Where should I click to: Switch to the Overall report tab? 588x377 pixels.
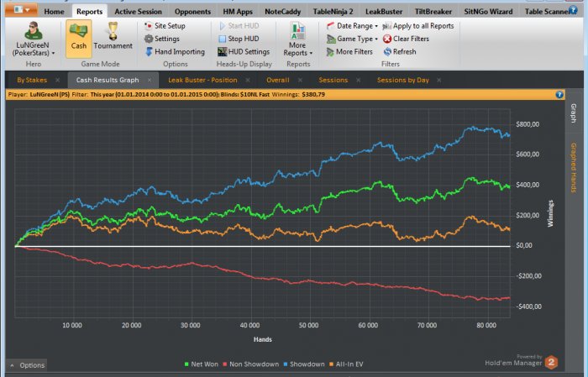(x=277, y=81)
